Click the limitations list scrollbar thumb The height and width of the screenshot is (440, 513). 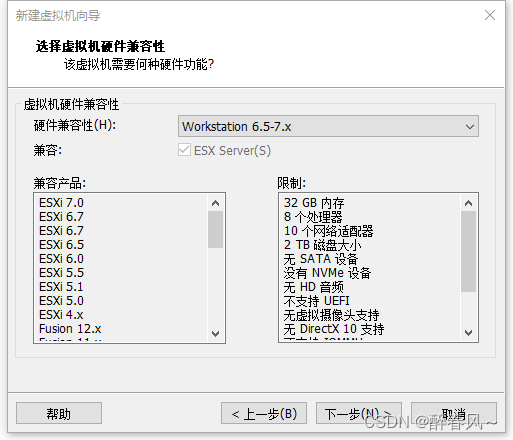[x=469, y=251]
